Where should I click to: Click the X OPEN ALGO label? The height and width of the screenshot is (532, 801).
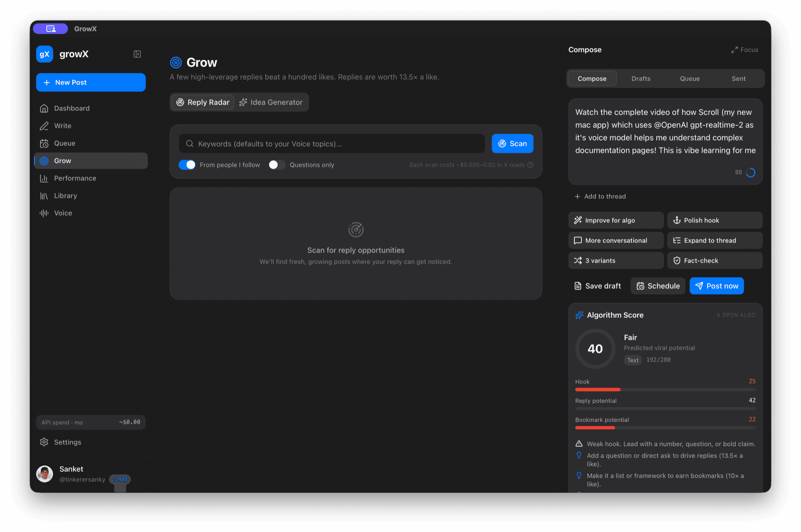(736, 315)
